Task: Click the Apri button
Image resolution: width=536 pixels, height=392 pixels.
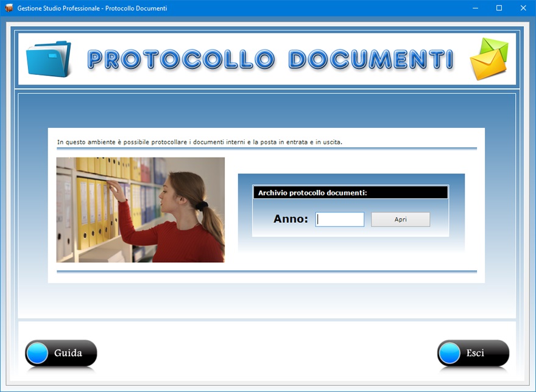Action: click(400, 219)
